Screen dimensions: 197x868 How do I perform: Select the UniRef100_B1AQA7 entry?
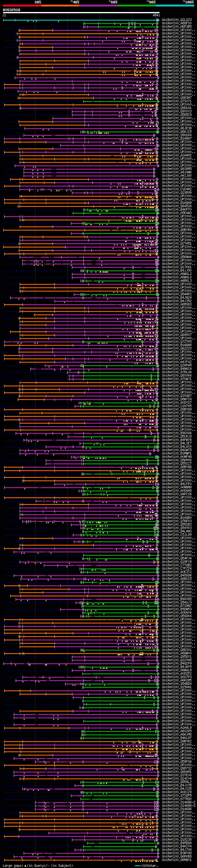click(x=177, y=139)
